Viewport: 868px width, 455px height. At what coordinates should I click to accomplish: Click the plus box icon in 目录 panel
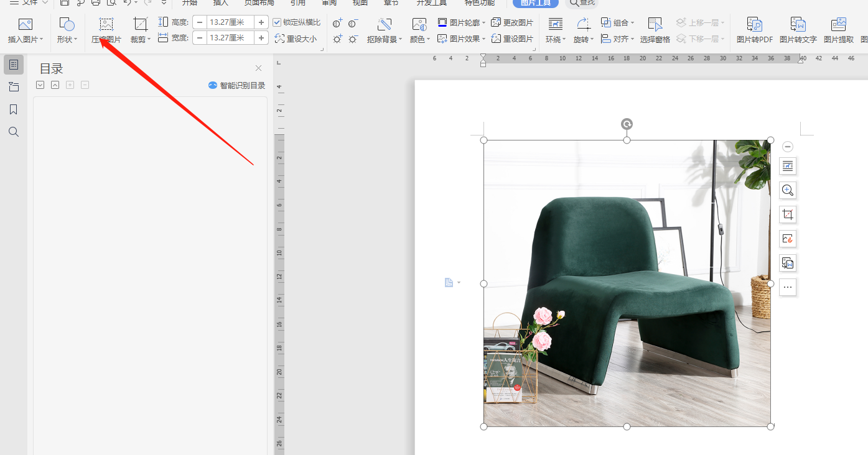pyautogui.click(x=70, y=85)
